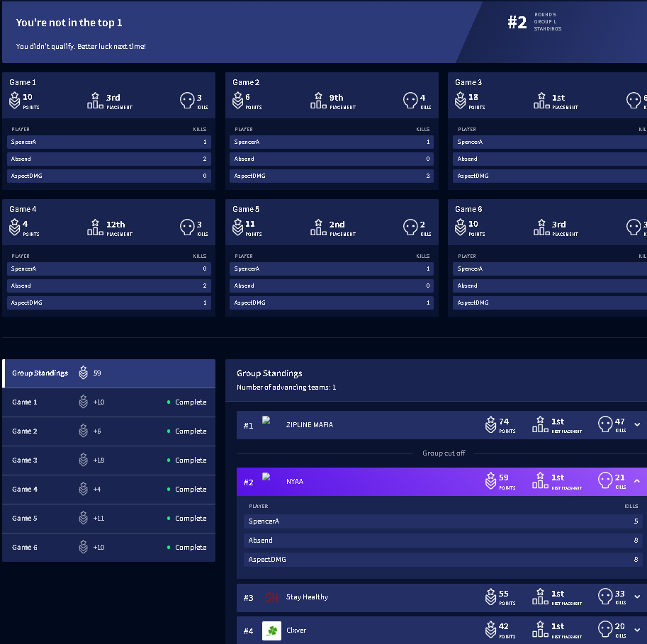Expand Clxver team details chevron
647x644 pixels.
tap(637, 630)
